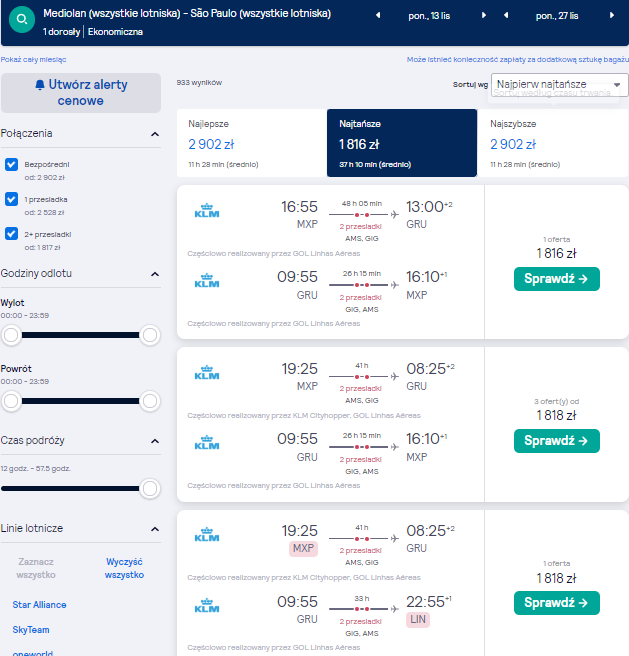Click the '933 wyników' results count
Viewport: 629px width, 656px height.
tap(199, 83)
